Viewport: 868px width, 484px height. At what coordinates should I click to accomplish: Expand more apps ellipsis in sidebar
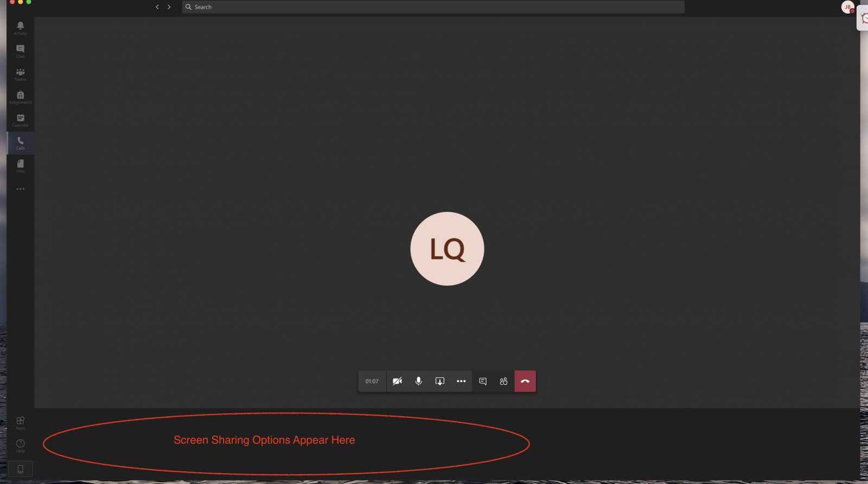tap(20, 189)
